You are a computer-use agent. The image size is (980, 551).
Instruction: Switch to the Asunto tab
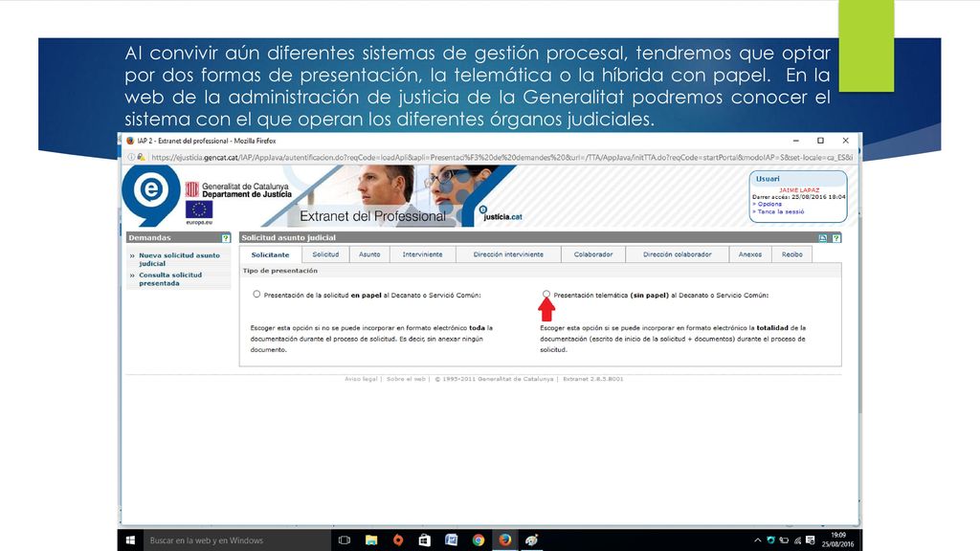pyautogui.click(x=369, y=254)
